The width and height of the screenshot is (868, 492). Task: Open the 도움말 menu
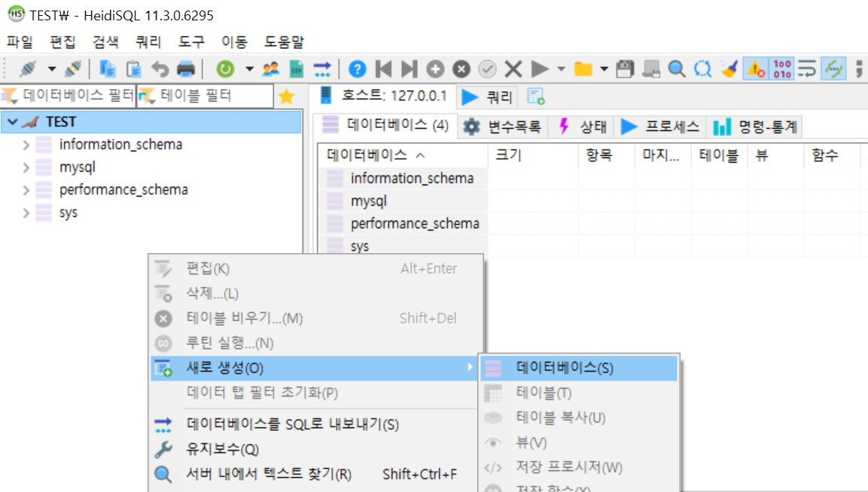284,41
